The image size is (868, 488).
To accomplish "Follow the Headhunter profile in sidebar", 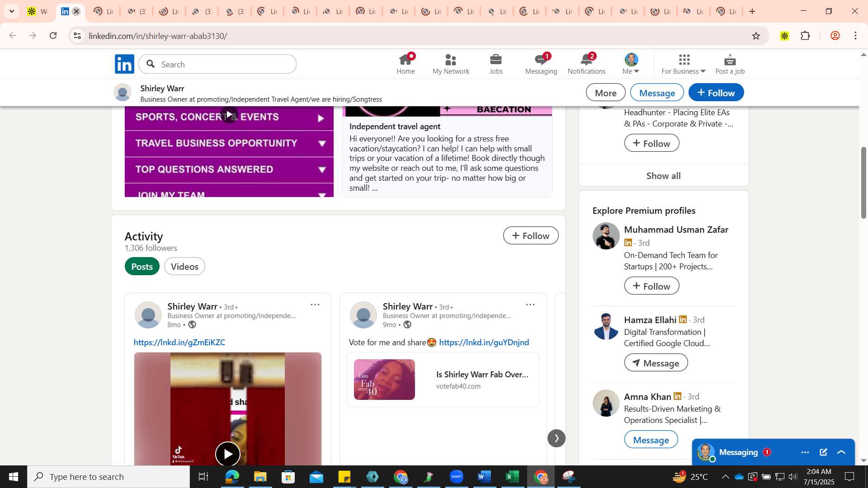I will [651, 143].
